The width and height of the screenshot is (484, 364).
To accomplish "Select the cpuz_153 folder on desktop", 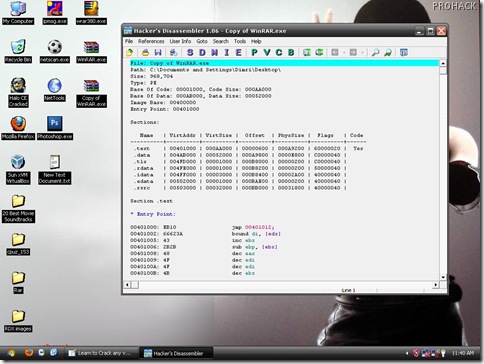I will [18, 244].
